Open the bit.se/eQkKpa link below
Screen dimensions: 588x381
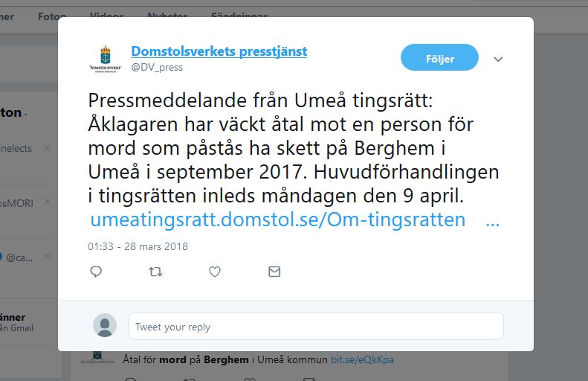click(x=362, y=359)
